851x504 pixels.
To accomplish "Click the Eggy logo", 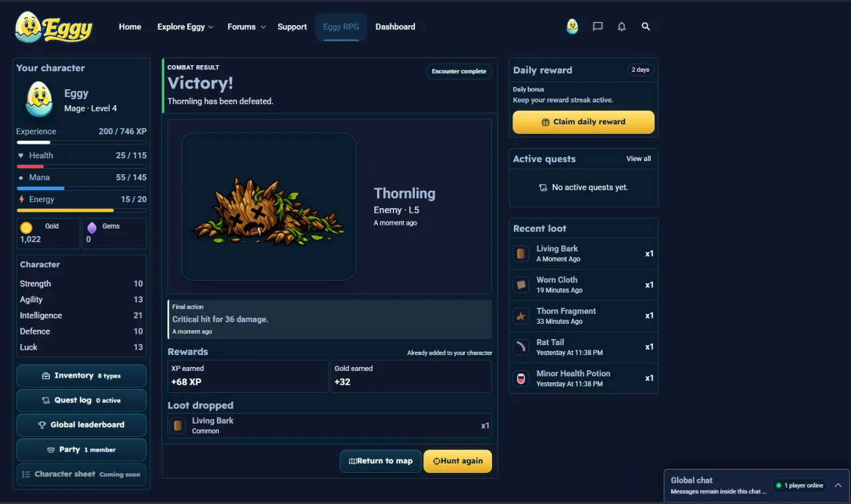I will [x=53, y=27].
